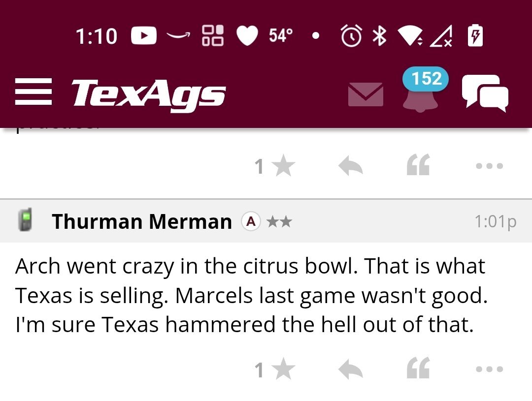The height and width of the screenshot is (401, 532).
Task: Quote the upper post
Action: coord(418,165)
